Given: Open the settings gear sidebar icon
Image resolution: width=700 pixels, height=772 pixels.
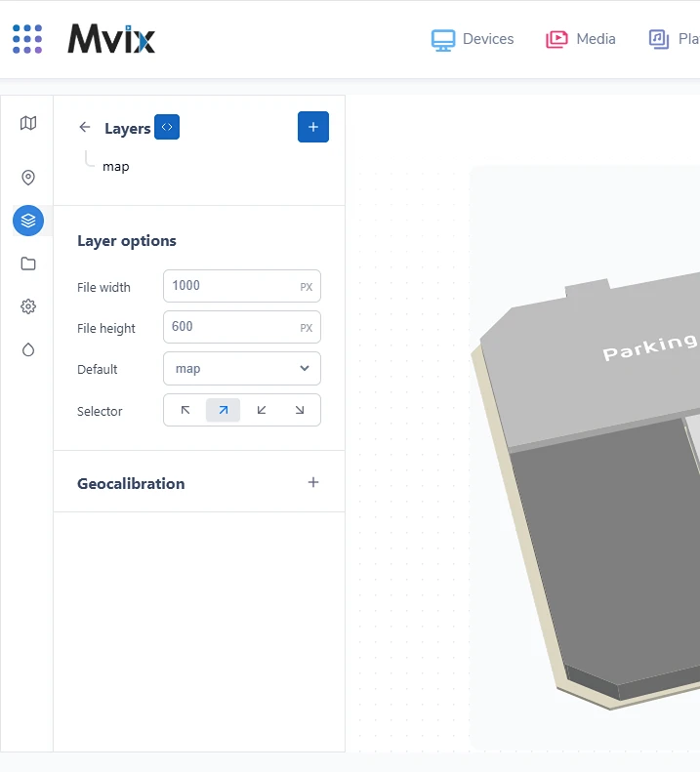Looking at the screenshot, I should (28, 306).
